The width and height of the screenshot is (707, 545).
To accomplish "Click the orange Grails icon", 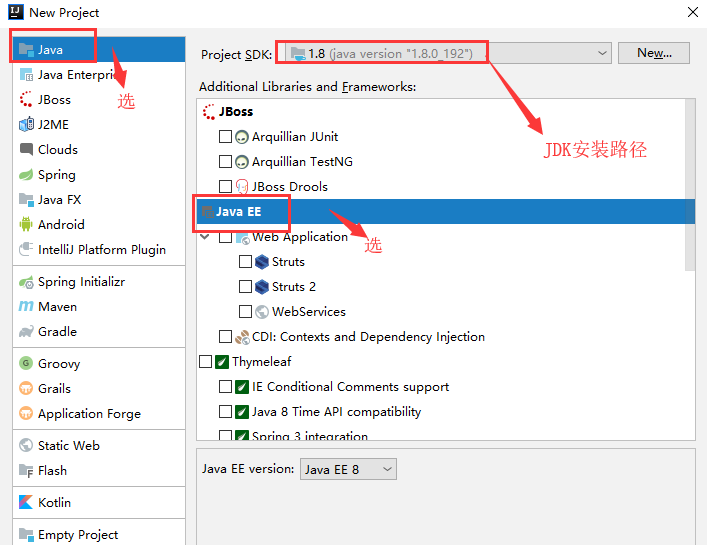I will coord(26,388).
